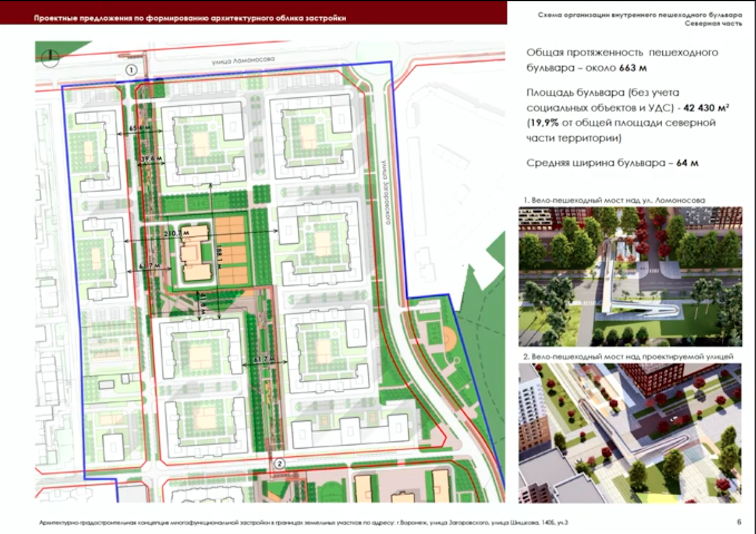Click the '663 м' boulevard length value
The height and width of the screenshot is (534, 756).
point(633,68)
